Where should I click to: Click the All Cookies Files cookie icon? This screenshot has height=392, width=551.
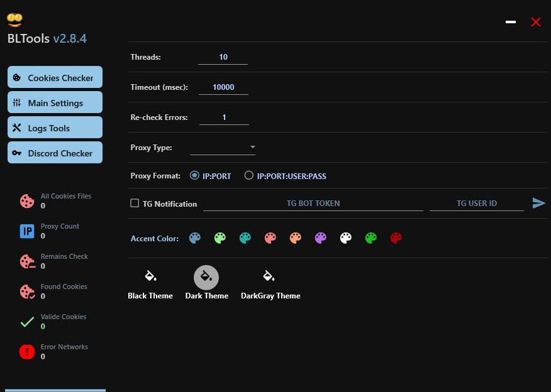(x=27, y=201)
